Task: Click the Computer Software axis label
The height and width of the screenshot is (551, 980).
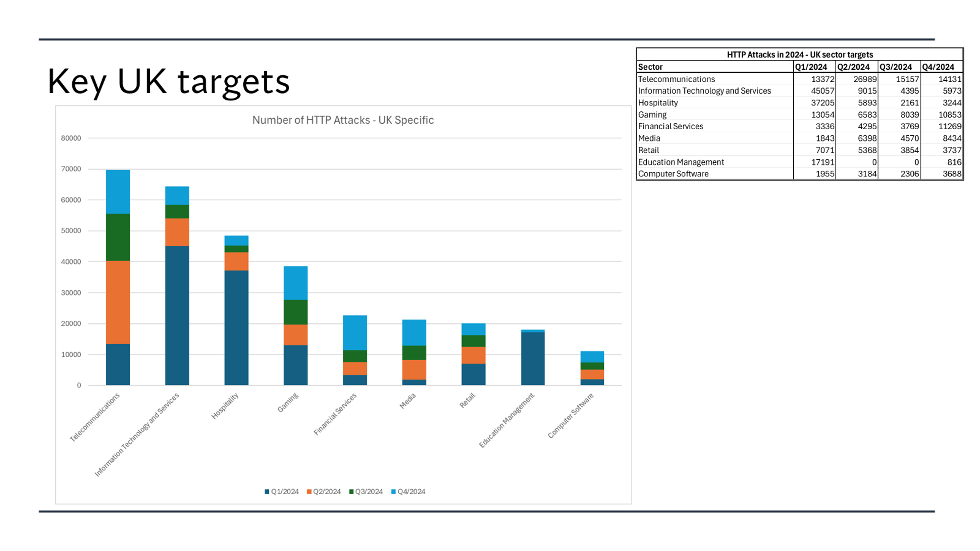Action: (570, 415)
